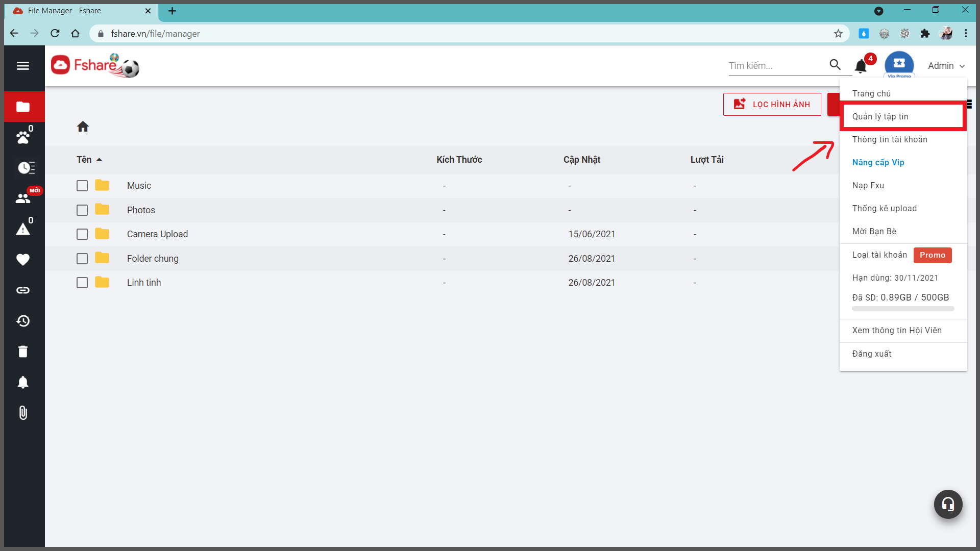Open the history restore icon in sidebar
Viewport: 980px width, 551px height.
(x=23, y=321)
